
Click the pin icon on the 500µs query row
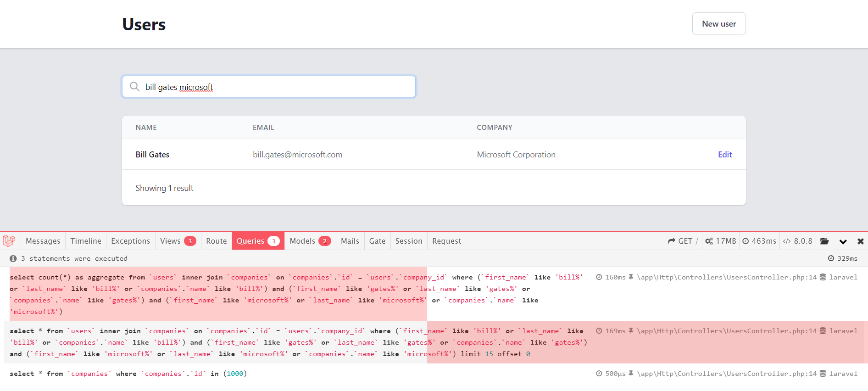(x=631, y=374)
